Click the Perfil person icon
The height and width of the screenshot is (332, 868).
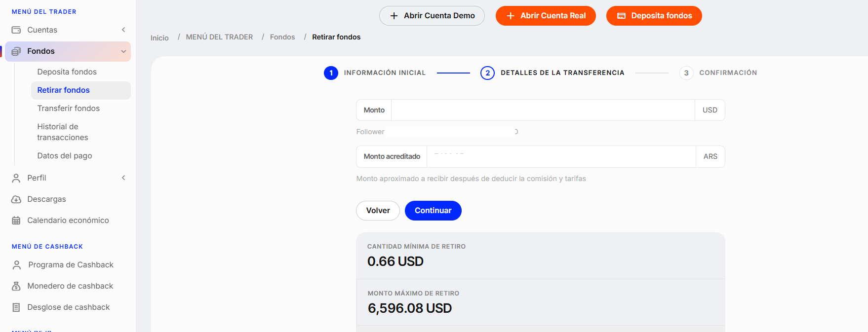tap(16, 178)
